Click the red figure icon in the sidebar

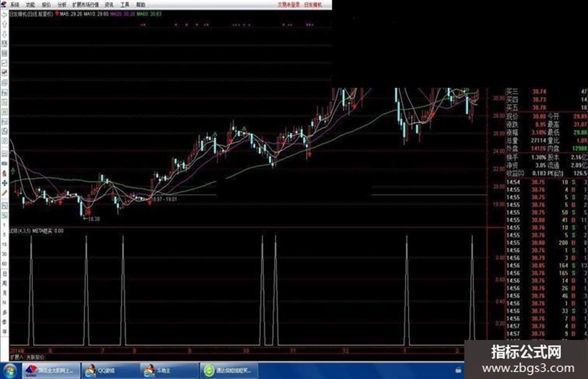click(4, 174)
